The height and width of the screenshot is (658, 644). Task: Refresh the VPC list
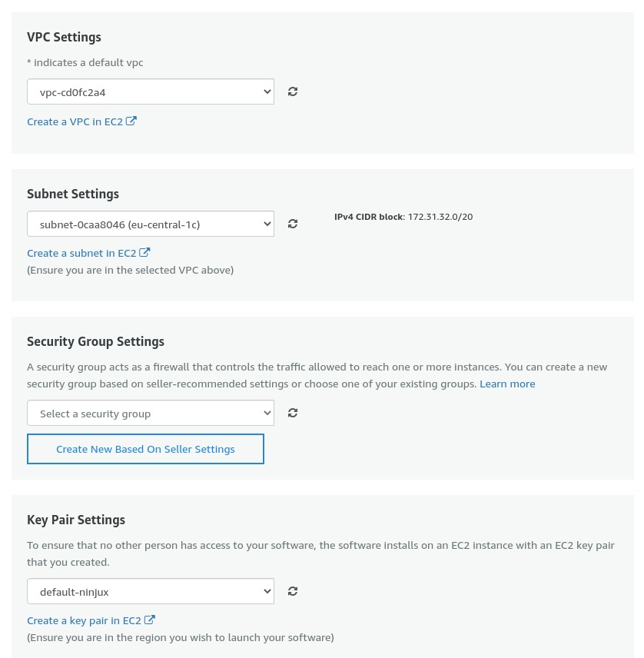click(x=293, y=91)
